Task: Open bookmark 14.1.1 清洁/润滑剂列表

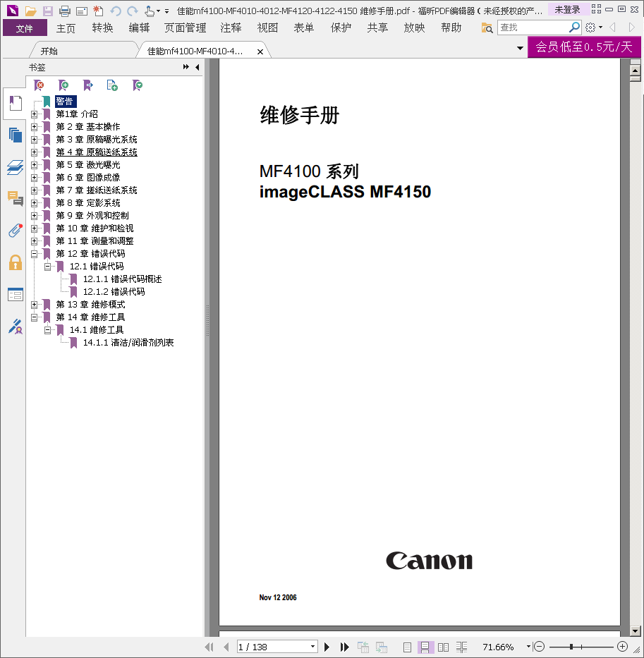Action: tap(128, 343)
